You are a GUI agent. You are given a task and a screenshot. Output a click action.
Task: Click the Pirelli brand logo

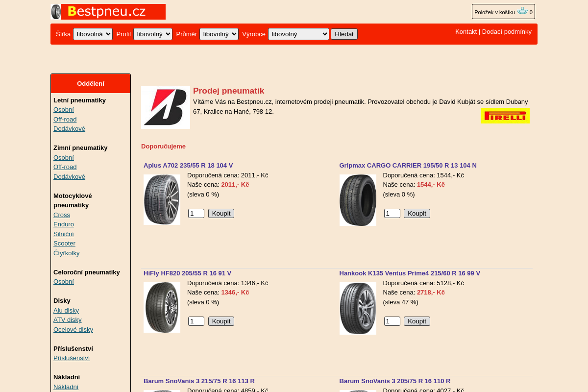tap(505, 116)
